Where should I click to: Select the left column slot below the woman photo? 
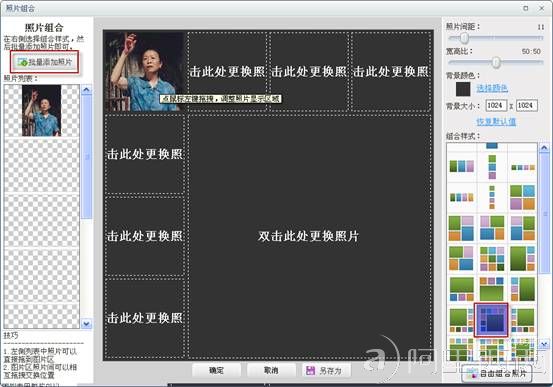point(144,154)
